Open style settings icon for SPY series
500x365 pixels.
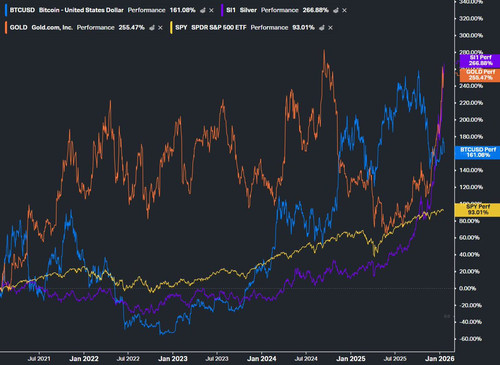(x=322, y=28)
